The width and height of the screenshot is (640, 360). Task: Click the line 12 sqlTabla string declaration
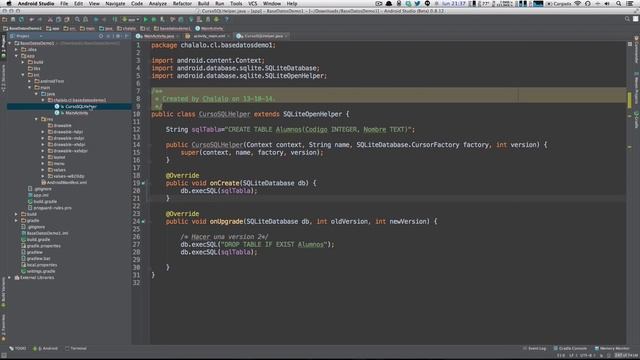[290, 129]
